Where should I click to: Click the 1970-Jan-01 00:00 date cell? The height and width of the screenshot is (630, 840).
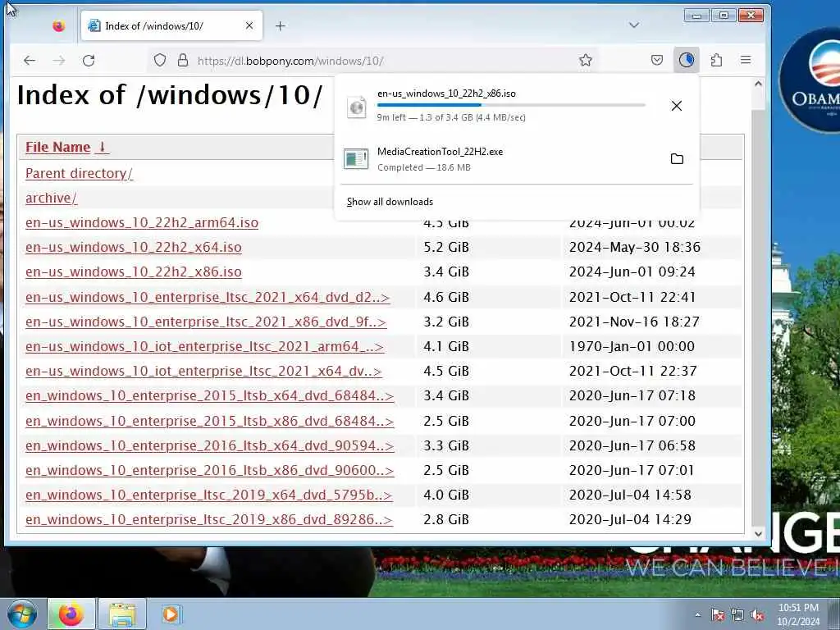632,347
